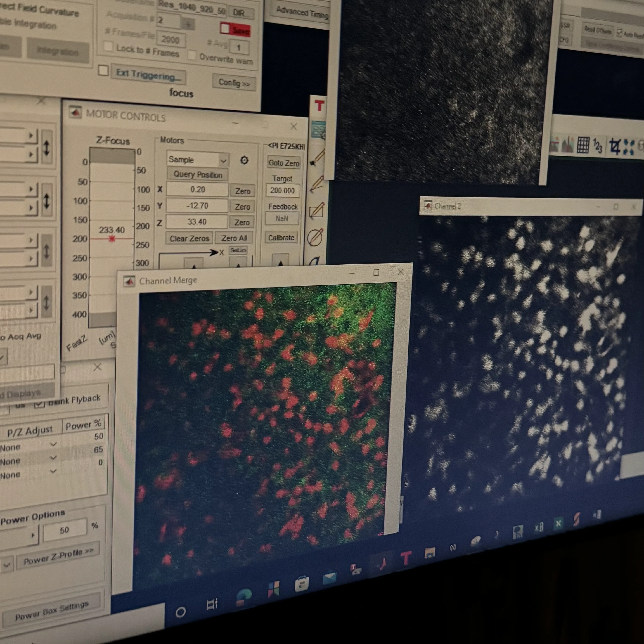Toggle the Auto Read checkbox at top right

[x=619, y=33]
